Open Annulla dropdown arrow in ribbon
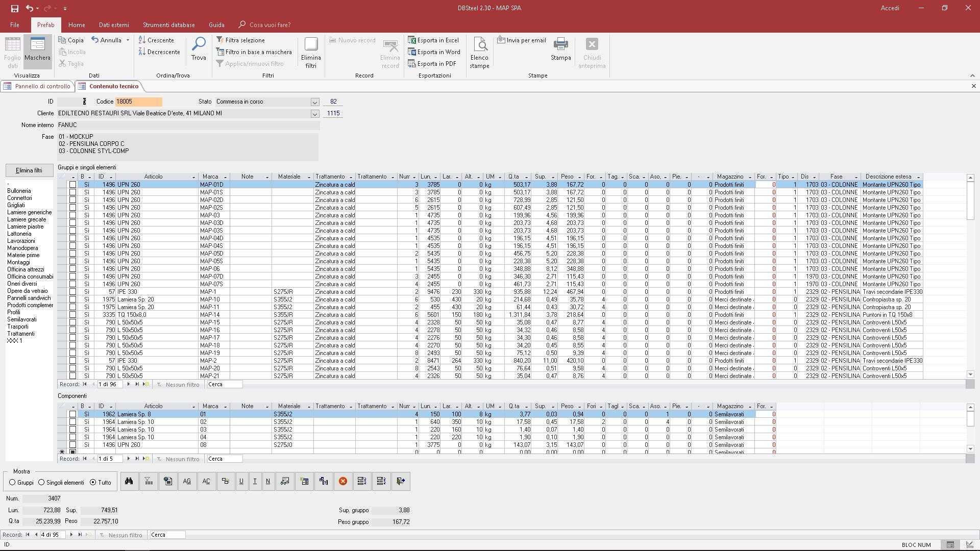Image resolution: width=980 pixels, height=551 pixels. click(128, 40)
